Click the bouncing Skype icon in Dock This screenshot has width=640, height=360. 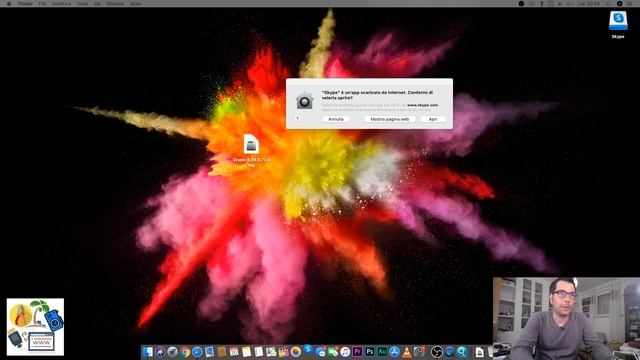[x=308, y=349]
